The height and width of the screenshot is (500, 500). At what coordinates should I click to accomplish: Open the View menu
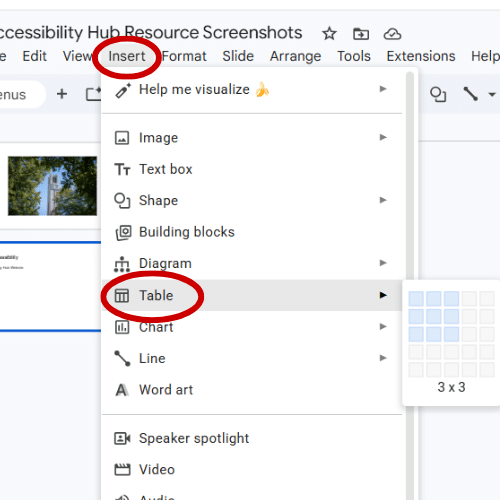click(x=77, y=56)
